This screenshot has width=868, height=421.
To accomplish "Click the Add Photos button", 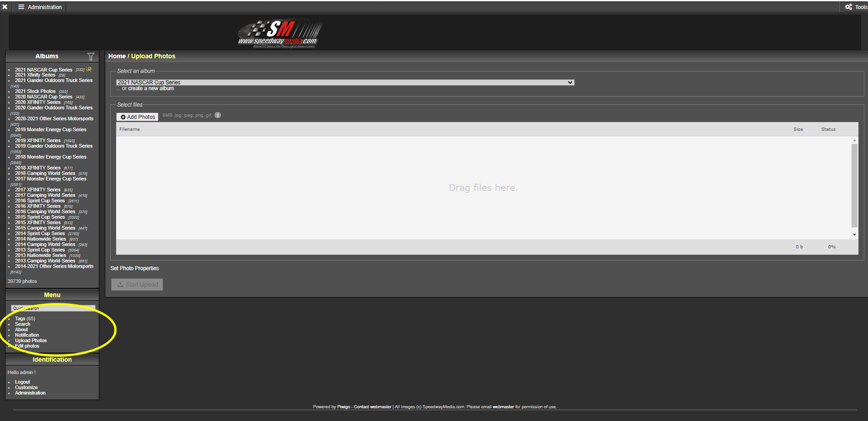I will [138, 117].
